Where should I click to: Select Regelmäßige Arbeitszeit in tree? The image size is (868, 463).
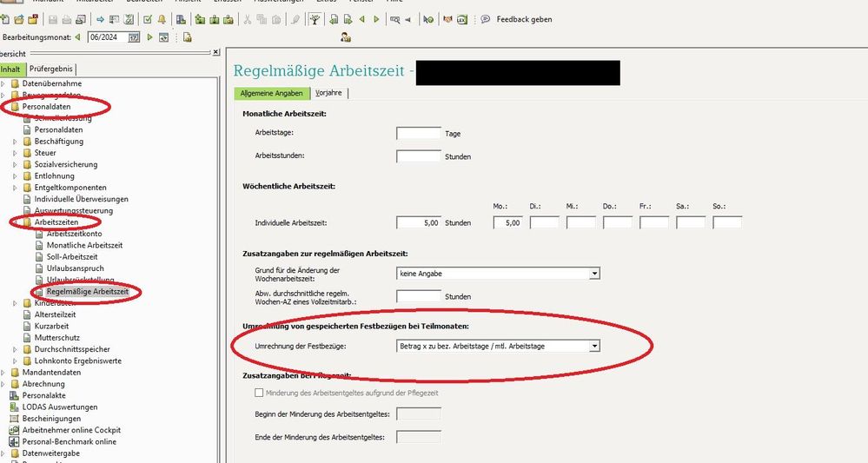pyautogui.click(x=88, y=292)
